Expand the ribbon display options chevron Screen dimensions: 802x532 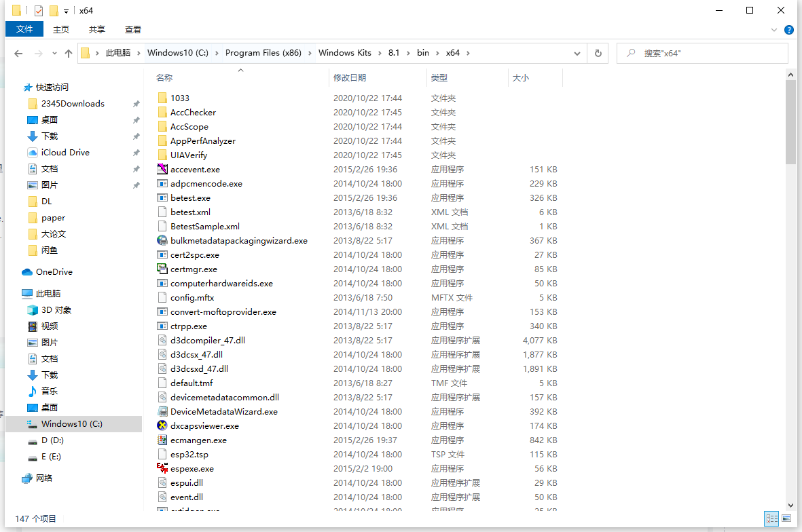pyautogui.click(x=773, y=30)
